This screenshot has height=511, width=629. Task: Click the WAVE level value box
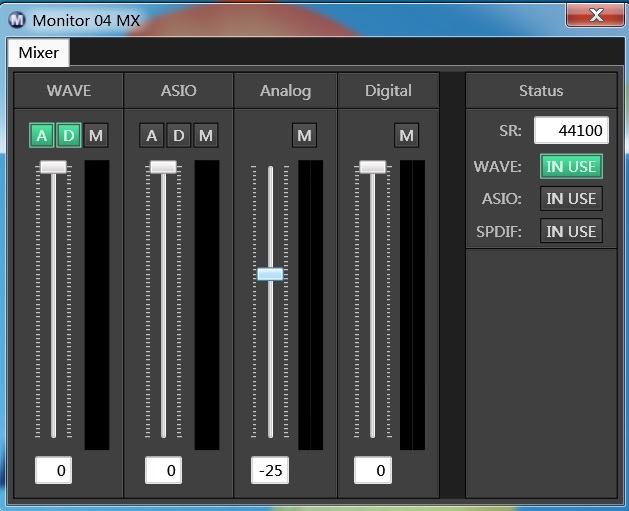pos(54,470)
